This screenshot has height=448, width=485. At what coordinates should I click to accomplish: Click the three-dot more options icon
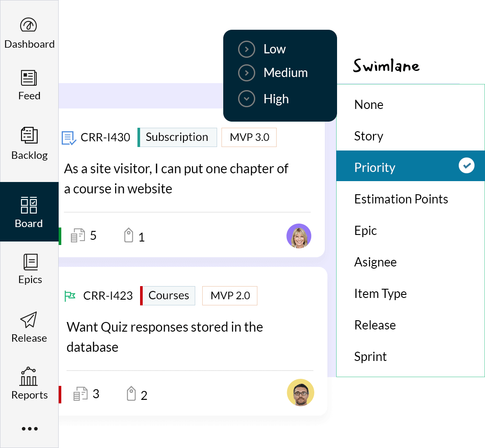(x=29, y=429)
